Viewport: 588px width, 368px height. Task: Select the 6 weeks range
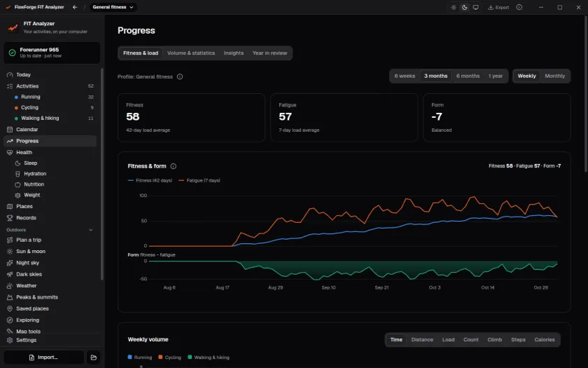click(x=405, y=76)
